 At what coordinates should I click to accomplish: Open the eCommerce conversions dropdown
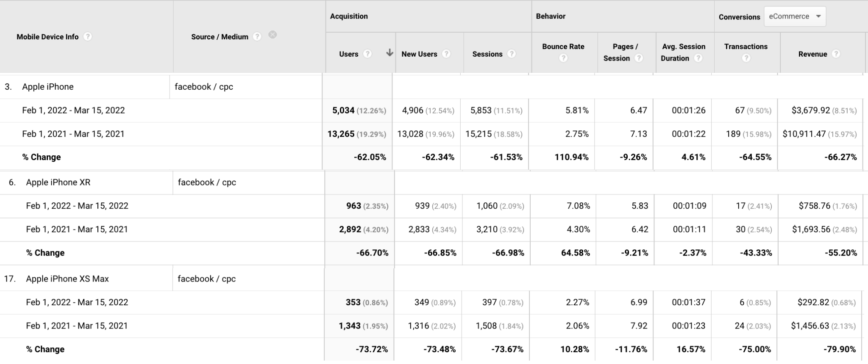pos(795,17)
